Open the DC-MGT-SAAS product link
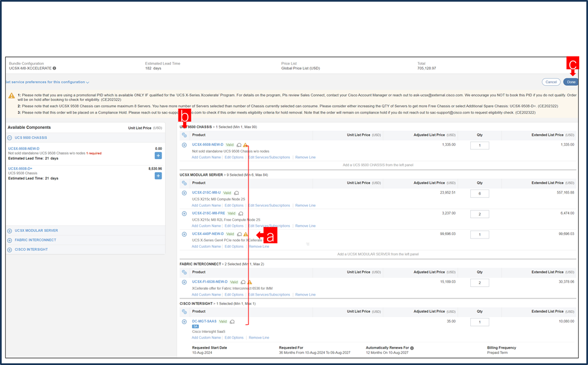This screenshot has width=588, height=365. 204,321
